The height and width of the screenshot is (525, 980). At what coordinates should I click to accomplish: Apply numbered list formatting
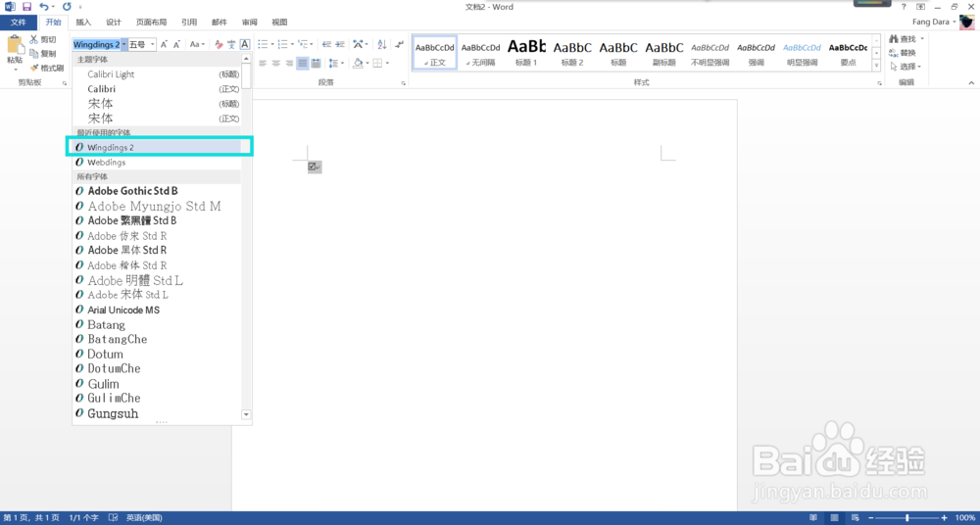[282, 44]
